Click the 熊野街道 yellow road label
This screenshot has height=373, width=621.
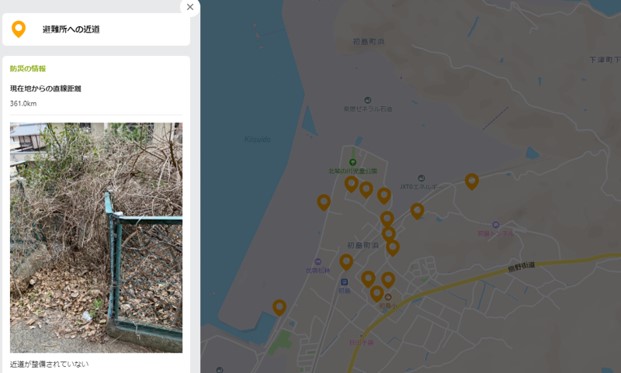[521, 266]
